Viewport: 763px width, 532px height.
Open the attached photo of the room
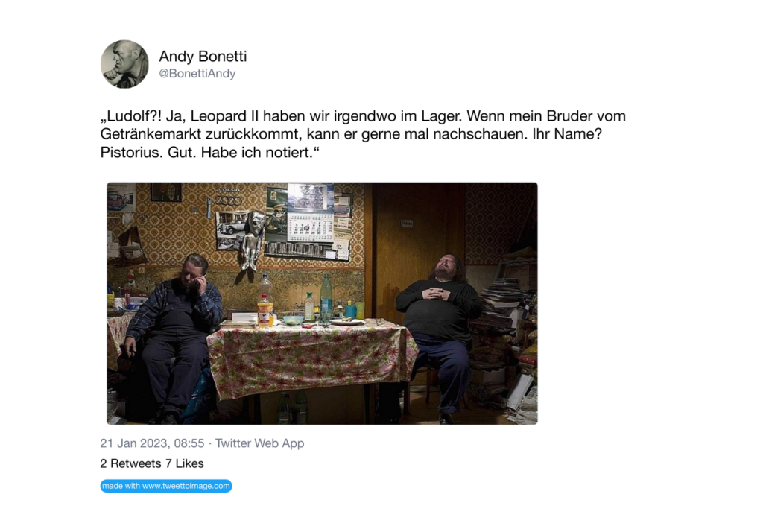(x=322, y=303)
